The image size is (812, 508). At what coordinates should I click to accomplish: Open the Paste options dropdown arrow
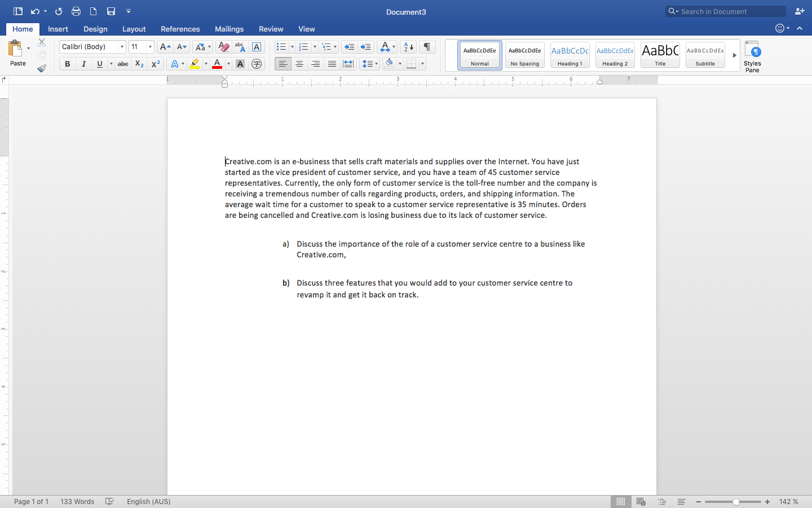[x=28, y=49]
